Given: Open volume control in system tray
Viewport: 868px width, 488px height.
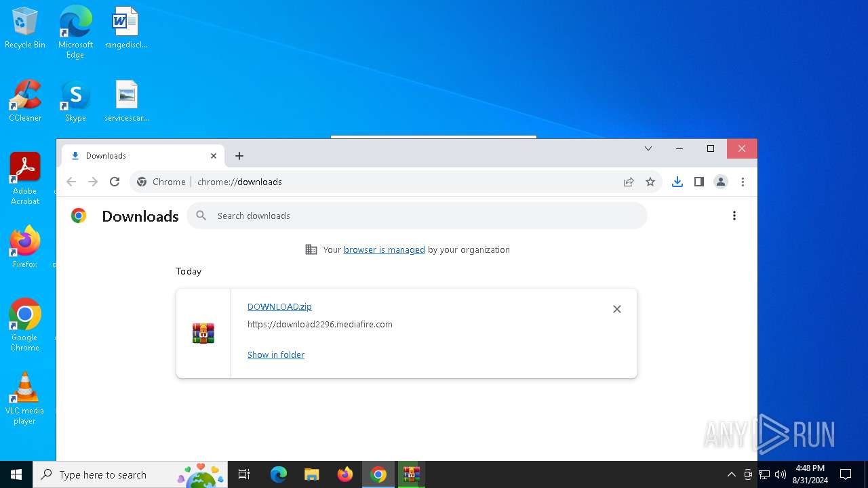Looking at the screenshot, I should click(781, 474).
